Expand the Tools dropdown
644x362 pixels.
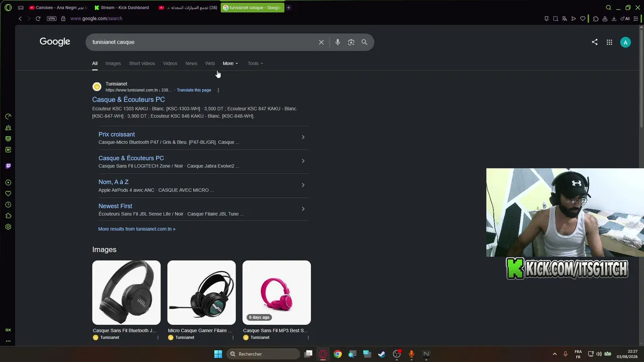tap(255, 63)
